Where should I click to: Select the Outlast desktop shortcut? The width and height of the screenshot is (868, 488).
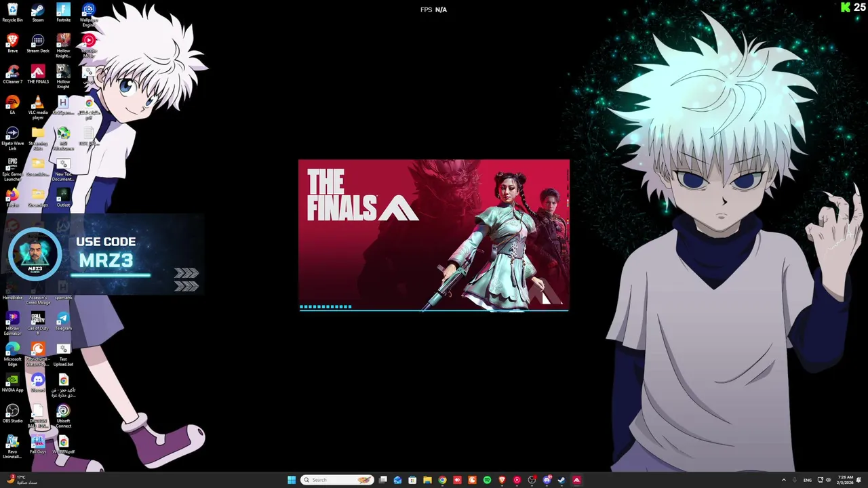tap(63, 198)
